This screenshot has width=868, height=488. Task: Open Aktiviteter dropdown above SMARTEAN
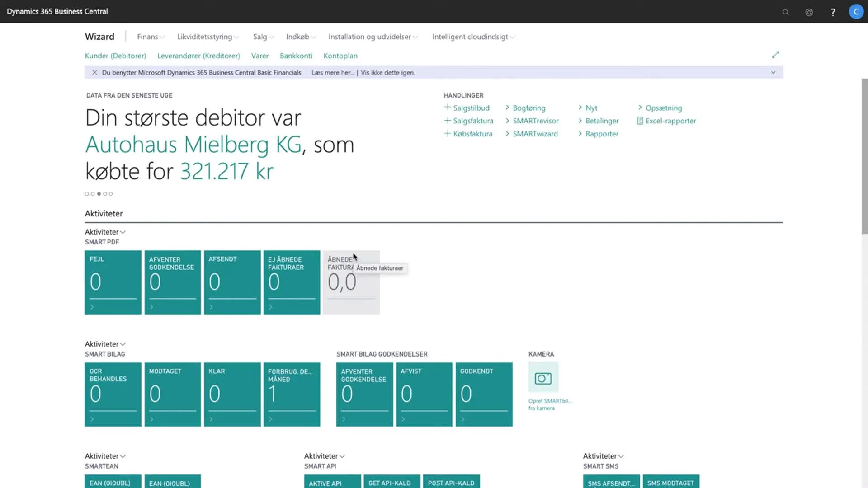point(105,456)
